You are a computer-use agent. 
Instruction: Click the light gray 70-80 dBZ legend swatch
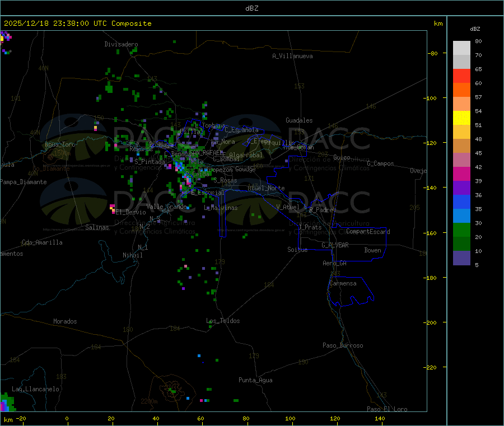[461, 48]
